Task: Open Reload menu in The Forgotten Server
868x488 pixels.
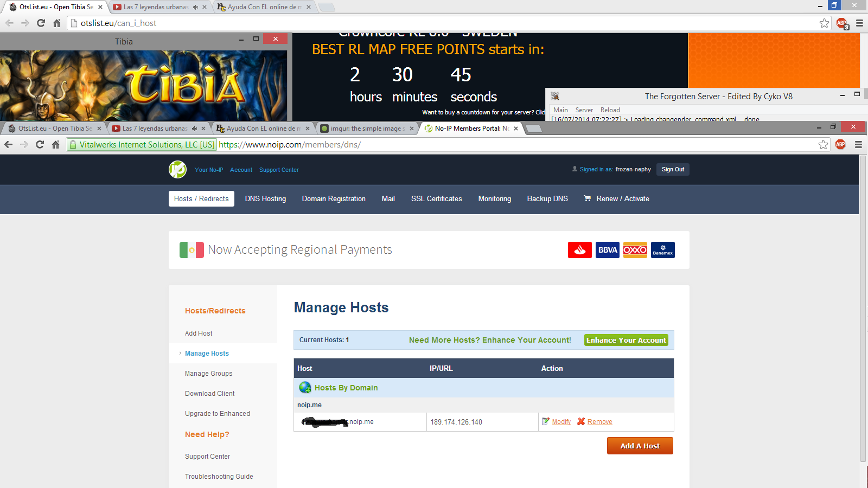Action: (610, 110)
